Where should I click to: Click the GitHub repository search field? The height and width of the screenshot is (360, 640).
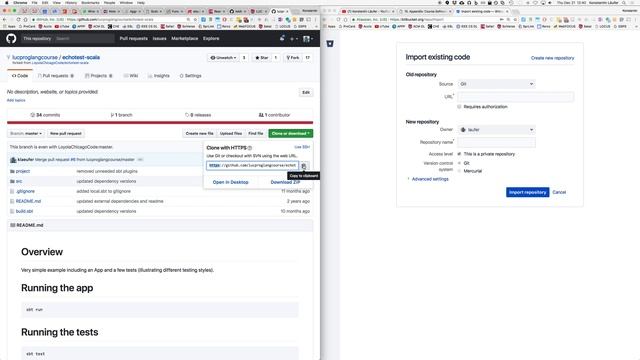pyautogui.click(x=84, y=39)
